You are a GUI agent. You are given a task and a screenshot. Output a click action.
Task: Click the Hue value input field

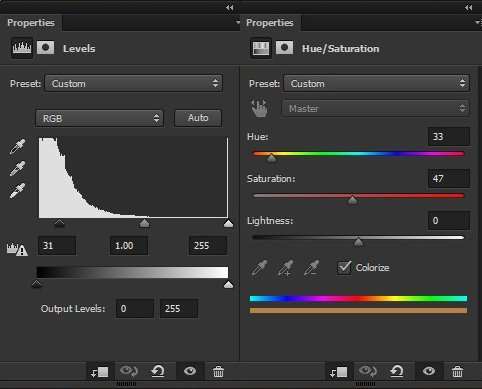pos(449,136)
